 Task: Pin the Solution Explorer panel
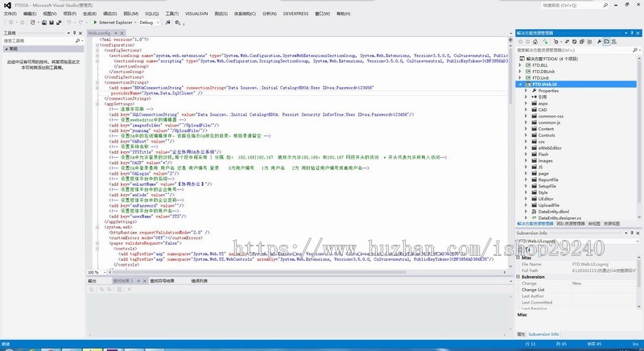coord(632,33)
